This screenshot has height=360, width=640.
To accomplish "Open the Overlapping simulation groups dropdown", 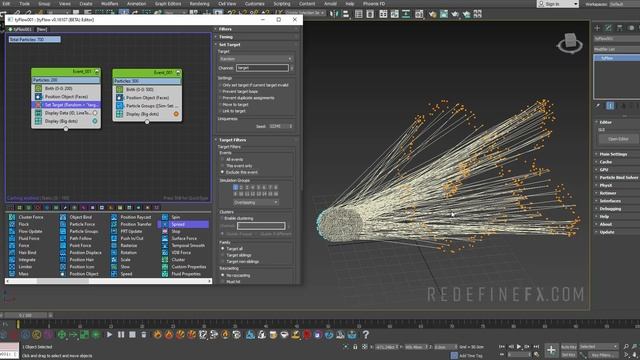I will coord(256,202).
